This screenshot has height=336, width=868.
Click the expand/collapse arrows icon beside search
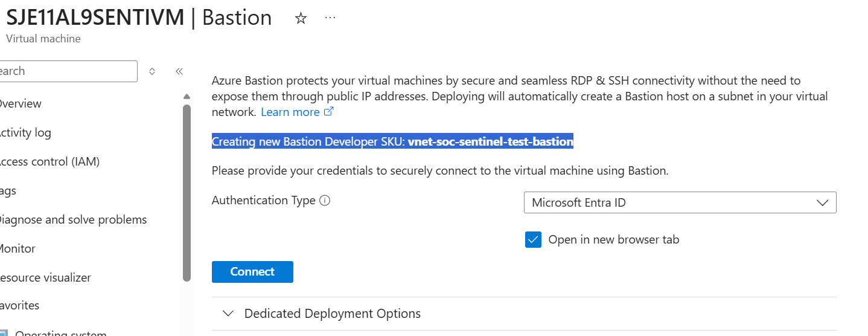point(152,71)
